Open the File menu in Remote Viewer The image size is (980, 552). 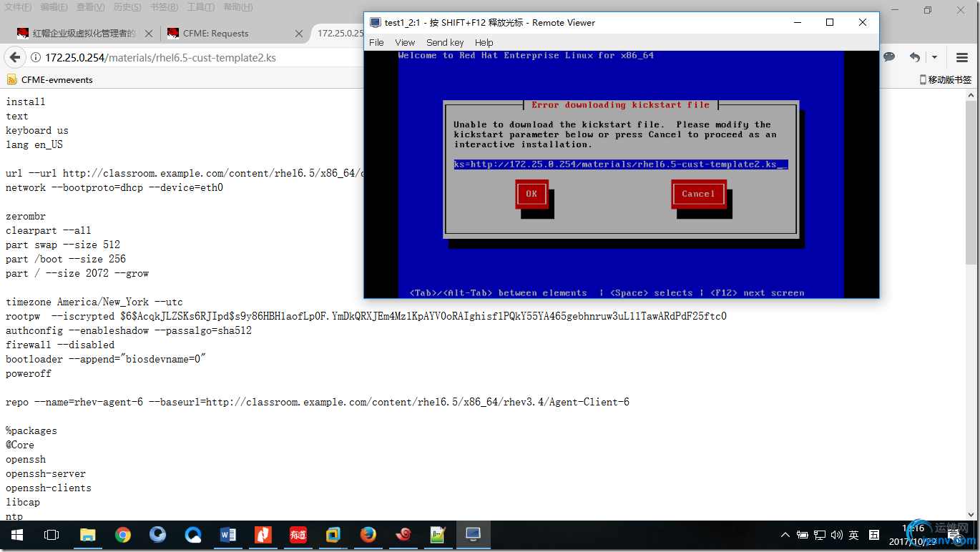376,42
